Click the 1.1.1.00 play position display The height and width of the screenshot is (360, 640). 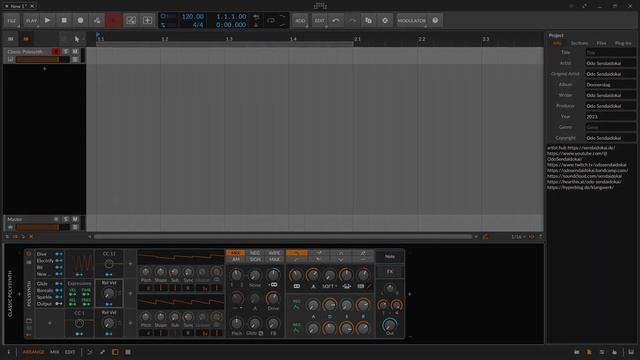[x=231, y=17]
